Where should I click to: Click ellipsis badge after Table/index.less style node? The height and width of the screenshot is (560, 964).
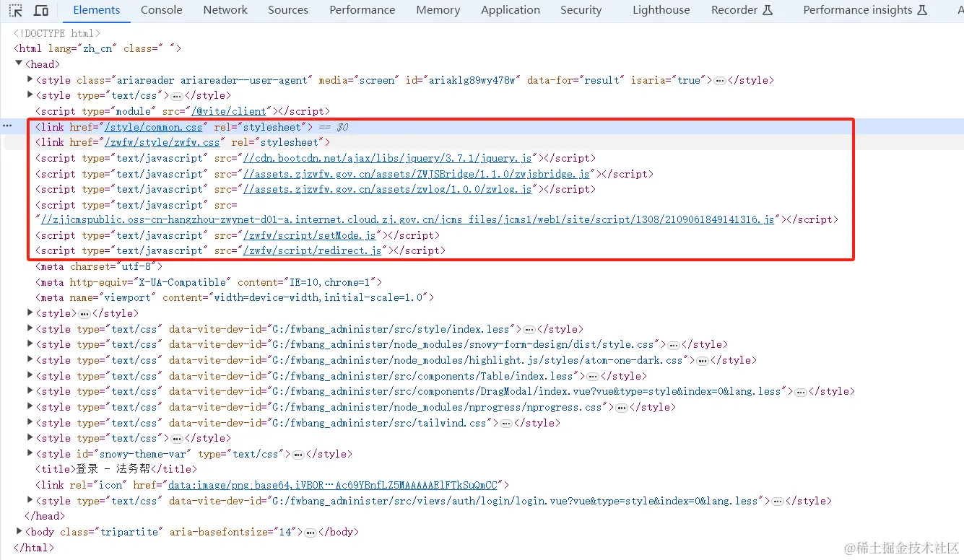(x=593, y=376)
